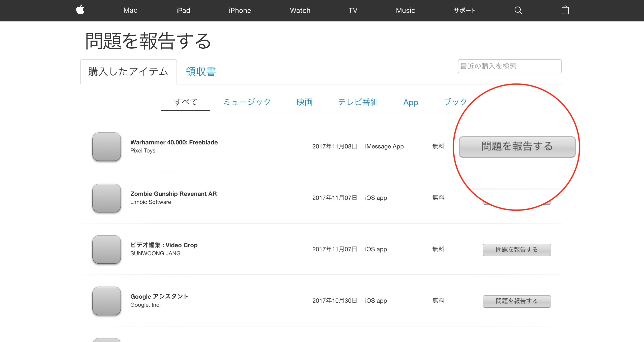Report a problem for ビデオ編集 Video Crop
644x342 pixels.
tap(517, 250)
